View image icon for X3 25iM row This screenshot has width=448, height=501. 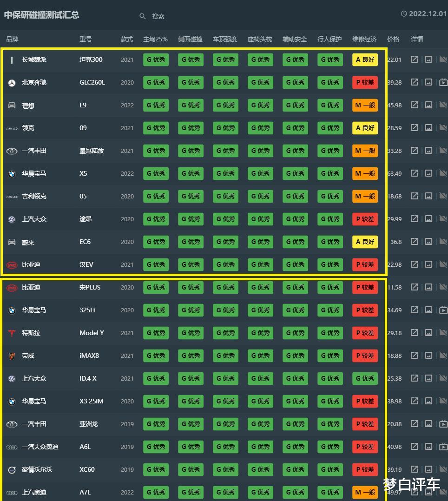tap(428, 401)
